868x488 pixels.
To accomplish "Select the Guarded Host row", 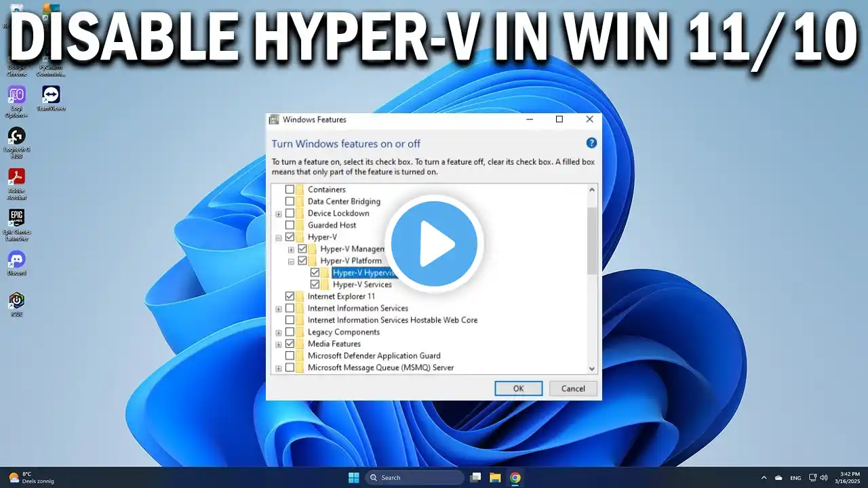I will pos(332,225).
